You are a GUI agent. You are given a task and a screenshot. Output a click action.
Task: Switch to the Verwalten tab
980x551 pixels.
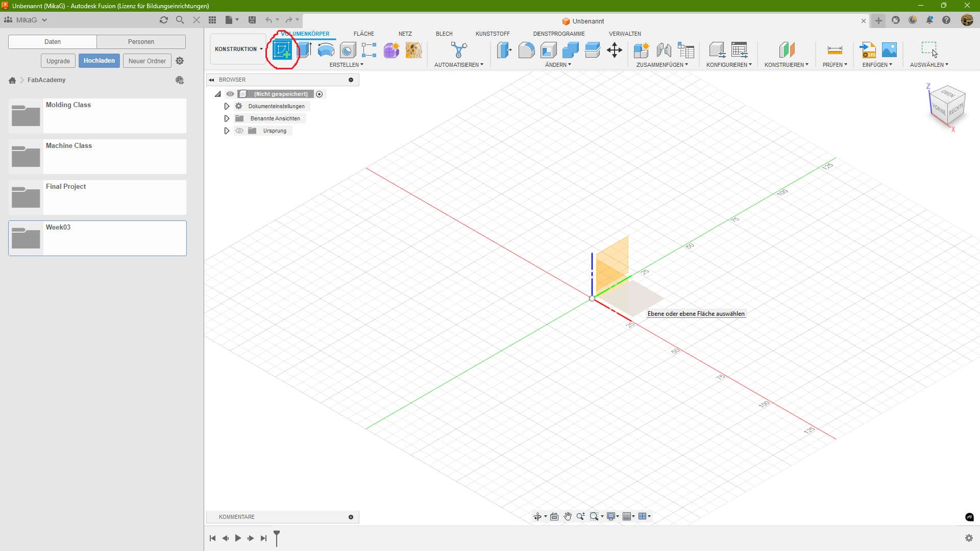pyautogui.click(x=625, y=34)
